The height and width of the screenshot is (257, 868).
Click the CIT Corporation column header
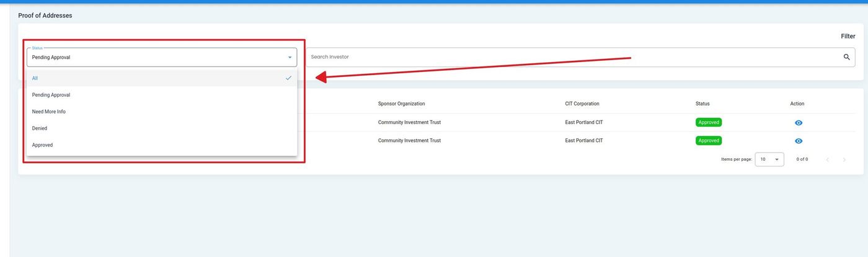[x=582, y=104]
